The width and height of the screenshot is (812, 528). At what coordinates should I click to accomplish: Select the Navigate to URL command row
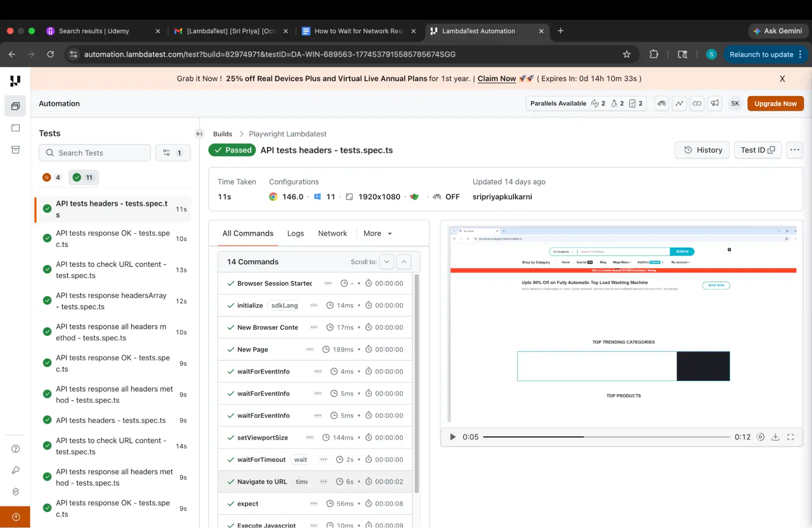click(315, 482)
